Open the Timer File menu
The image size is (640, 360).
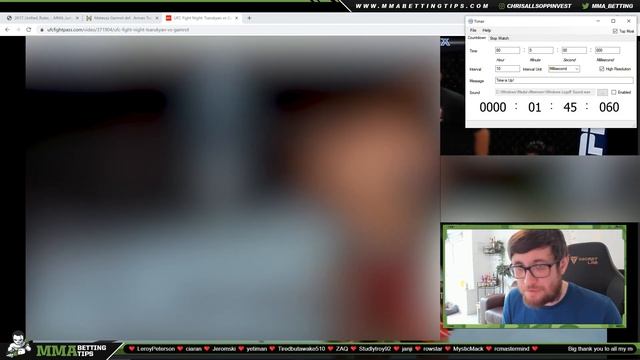click(x=473, y=31)
